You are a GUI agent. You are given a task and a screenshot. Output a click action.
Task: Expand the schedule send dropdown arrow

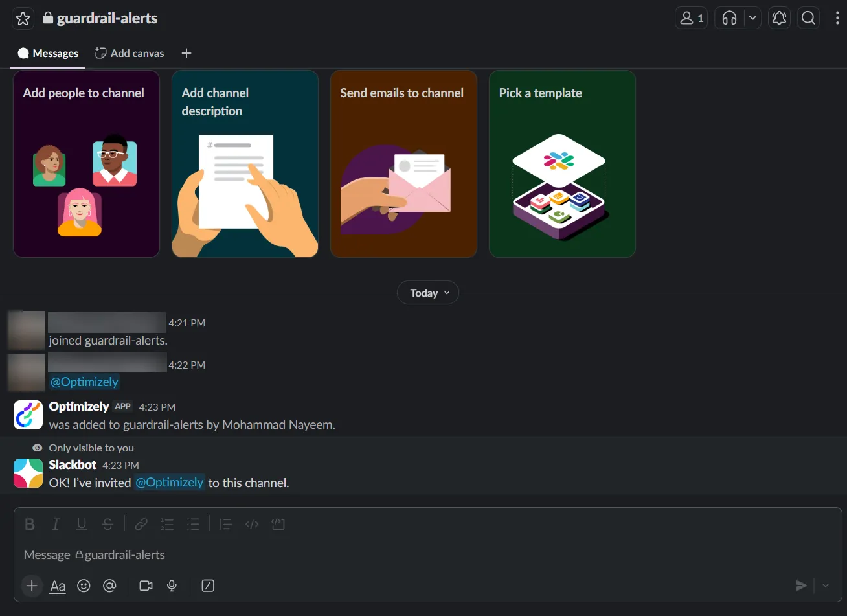pos(826,586)
